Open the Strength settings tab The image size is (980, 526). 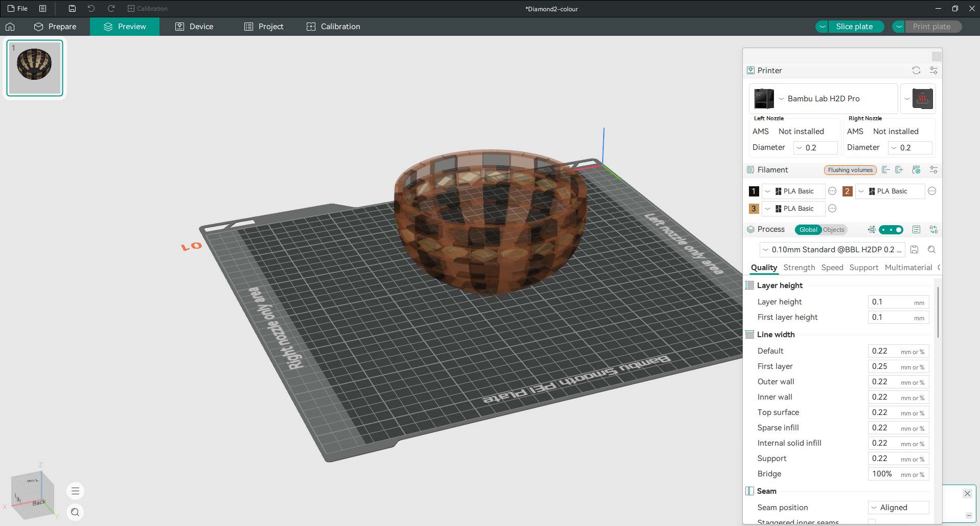click(799, 268)
